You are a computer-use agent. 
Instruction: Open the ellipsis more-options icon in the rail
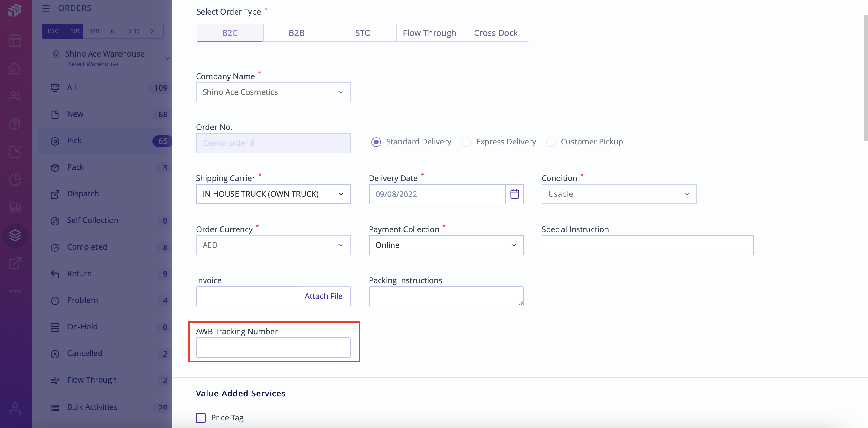pos(15,290)
